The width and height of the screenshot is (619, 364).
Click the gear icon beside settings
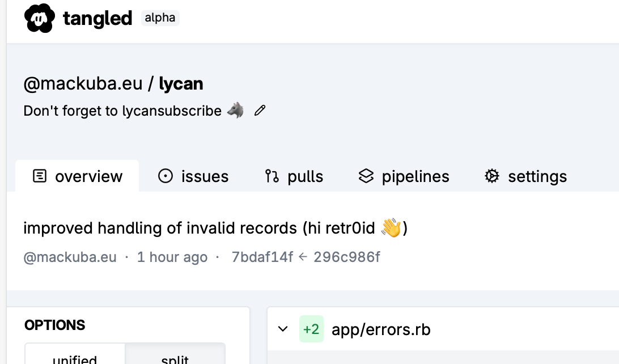[x=491, y=176]
